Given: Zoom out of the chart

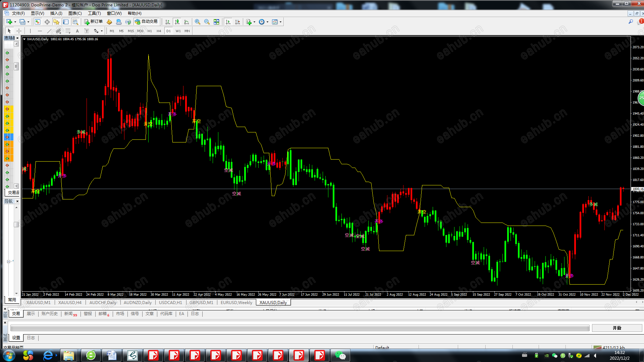Looking at the screenshot, I should tap(207, 22).
